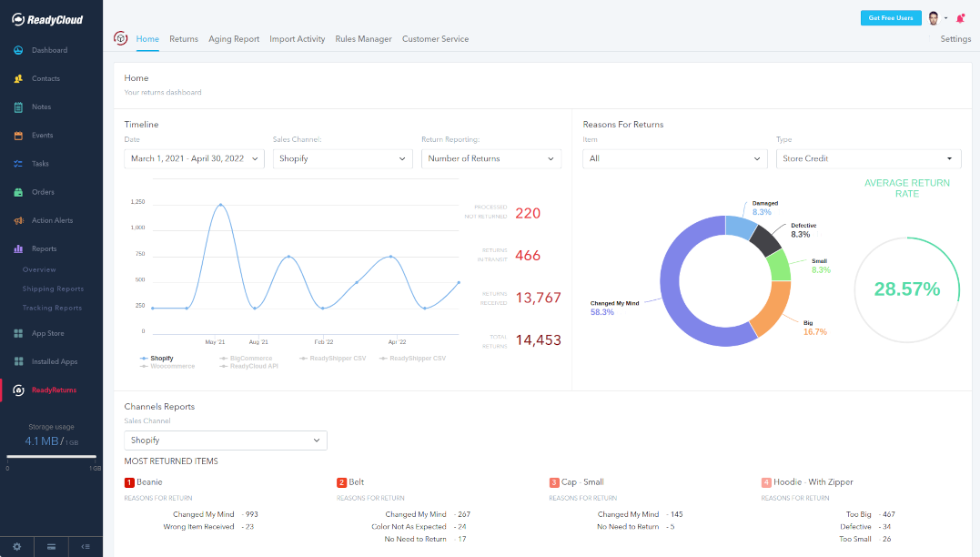980x557 pixels.
Task: Open the Notes sidebar item
Action: tap(41, 106)
